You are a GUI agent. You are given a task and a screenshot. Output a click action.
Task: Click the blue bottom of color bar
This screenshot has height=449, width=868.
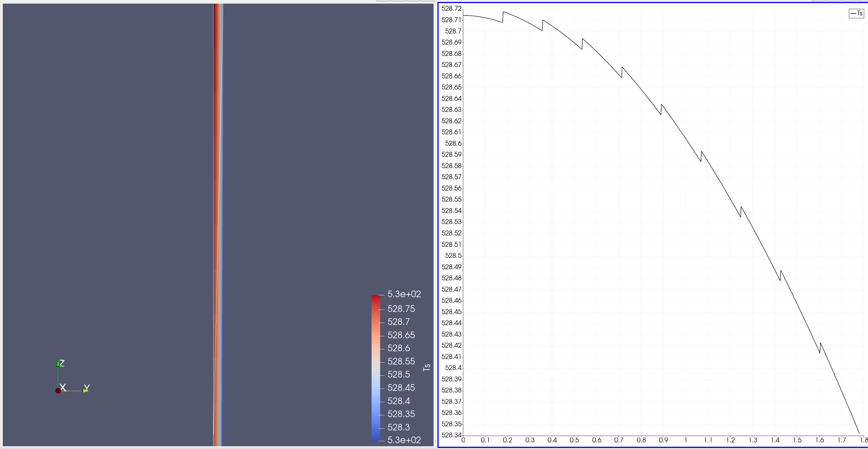click(x=375, y=438)
